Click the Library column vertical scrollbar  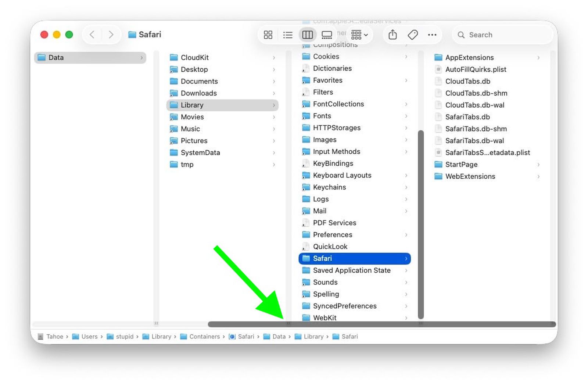[x=421, y=224]
